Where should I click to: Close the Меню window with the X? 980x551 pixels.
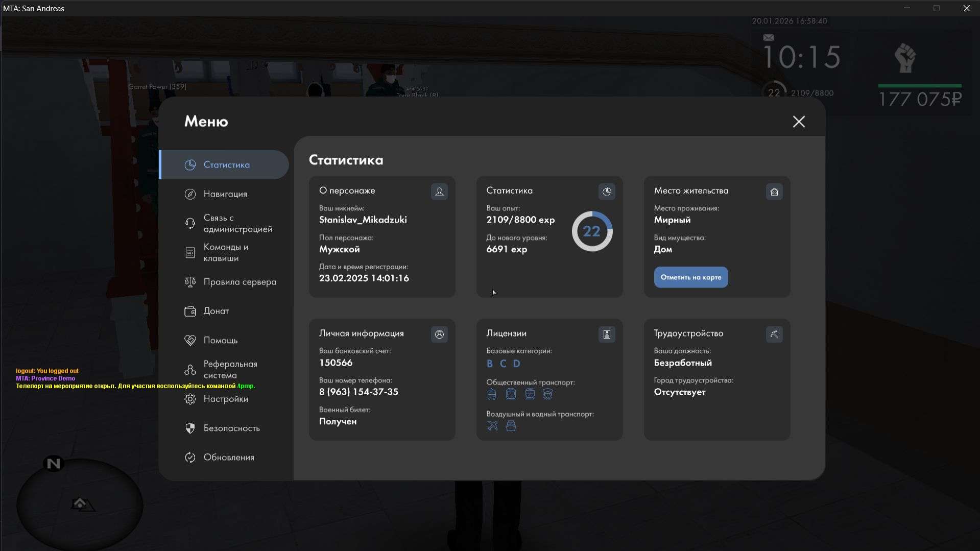(x=799, y=122)
